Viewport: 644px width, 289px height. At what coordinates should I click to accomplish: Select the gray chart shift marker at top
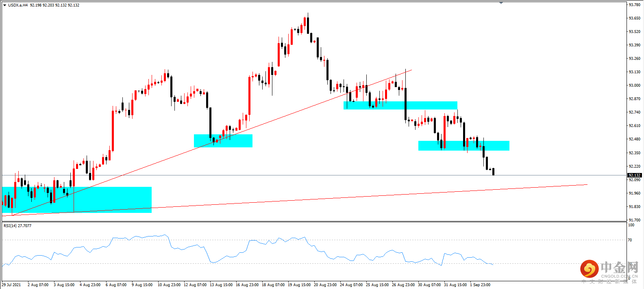[x=501, y=3]
